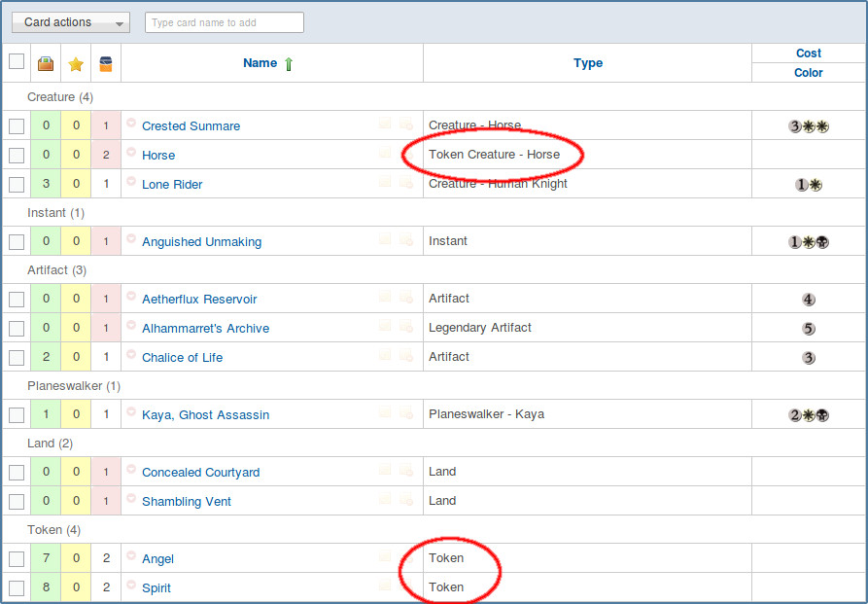868x604 pixels.
Task: Check the box for Kaya, Ghost Assassin
Action: 17,415
